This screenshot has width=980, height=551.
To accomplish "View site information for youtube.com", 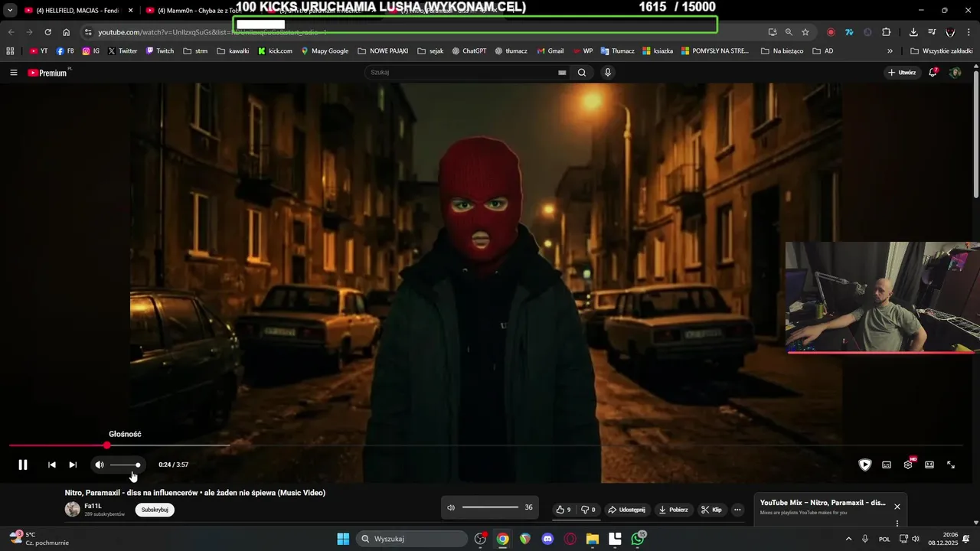I will (x=88, y=32).
